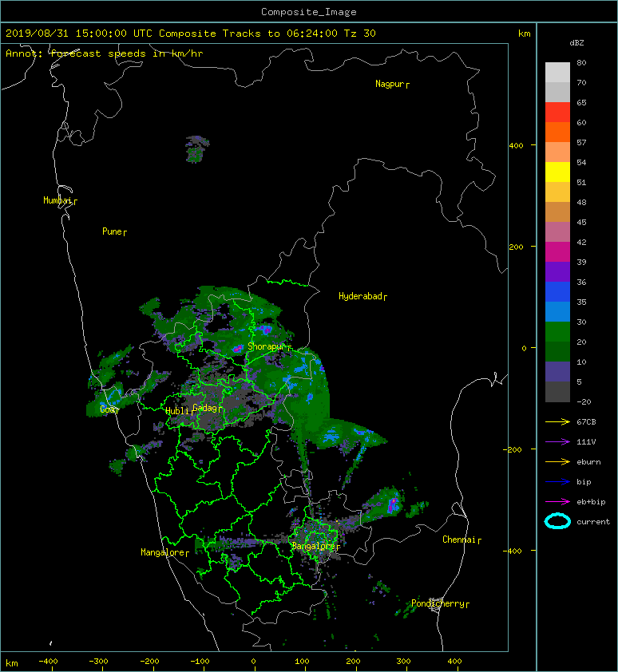The height and width of the screenshot is (672, 618).
Task: Click the Pune city label
Action: tap(112, 231)
